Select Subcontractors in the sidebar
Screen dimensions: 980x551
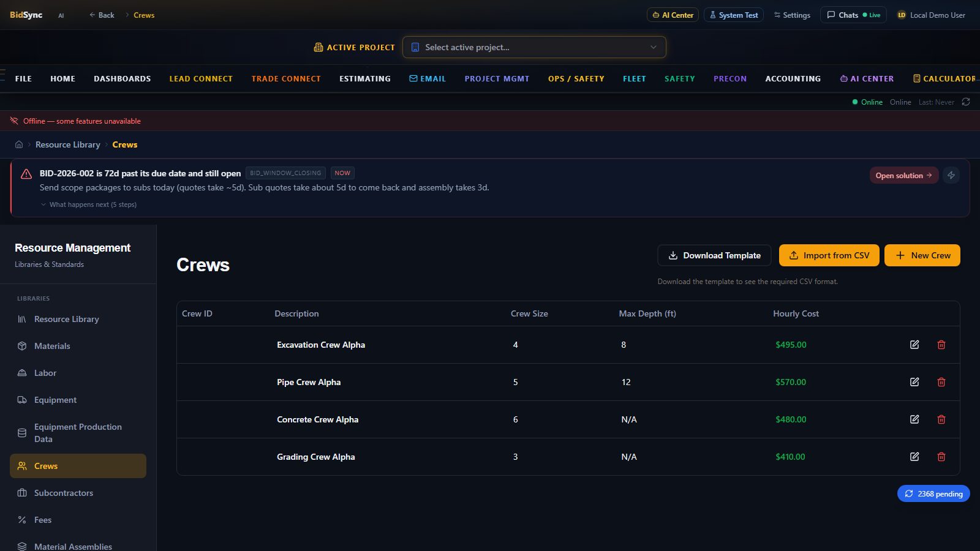click(x=78, y=493)
